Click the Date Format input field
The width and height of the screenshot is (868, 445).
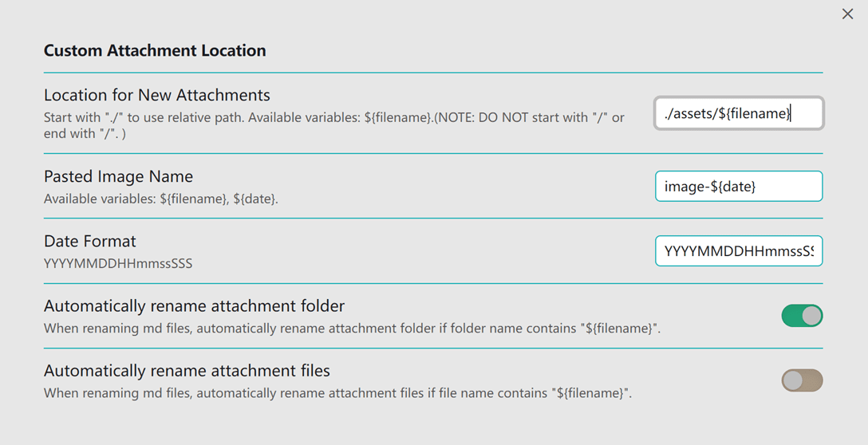[x=738, y=251]
